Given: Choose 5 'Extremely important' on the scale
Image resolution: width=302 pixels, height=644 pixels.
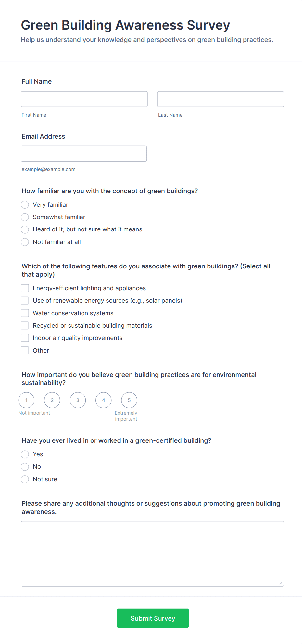Looking at the screenshot, I should (129, 400).
